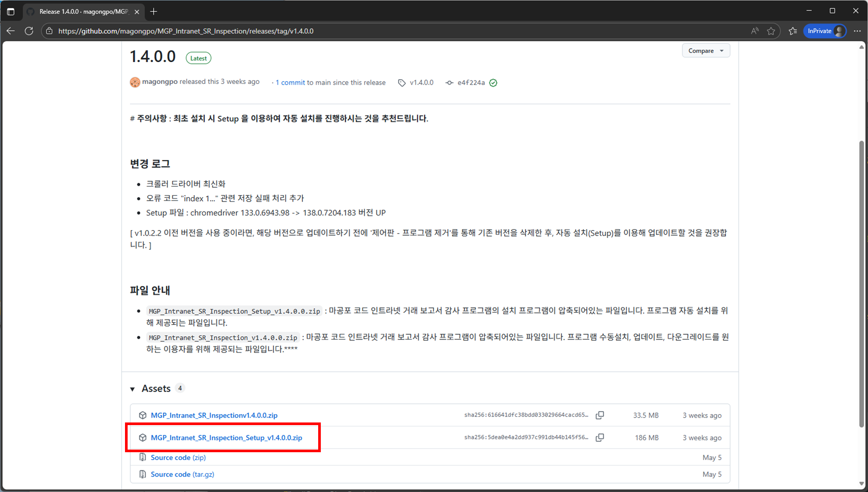Click the 변경 로그 heading
868x492 pixels.
150,164
